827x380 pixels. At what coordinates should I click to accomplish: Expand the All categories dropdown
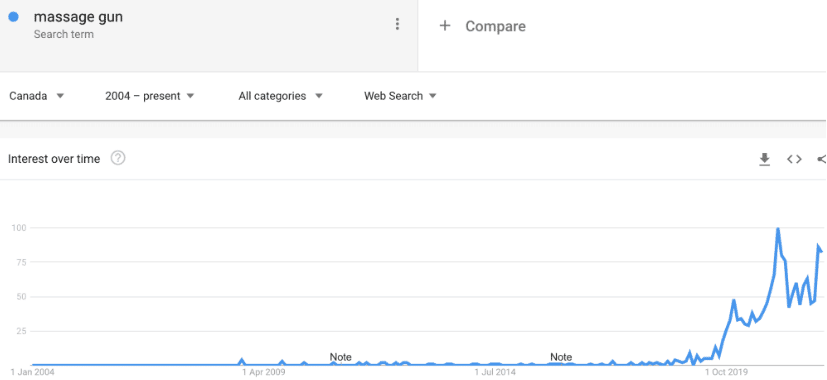(281, 96)
